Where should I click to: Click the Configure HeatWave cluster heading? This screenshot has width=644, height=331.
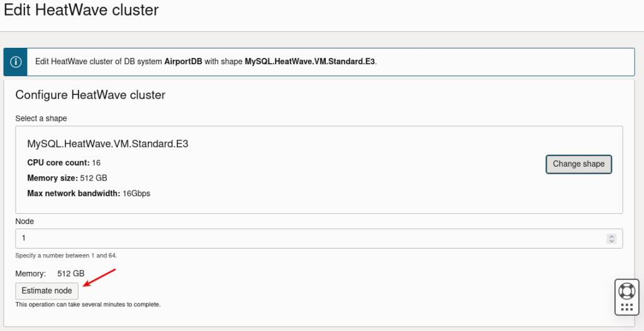[x=91, y=95]
